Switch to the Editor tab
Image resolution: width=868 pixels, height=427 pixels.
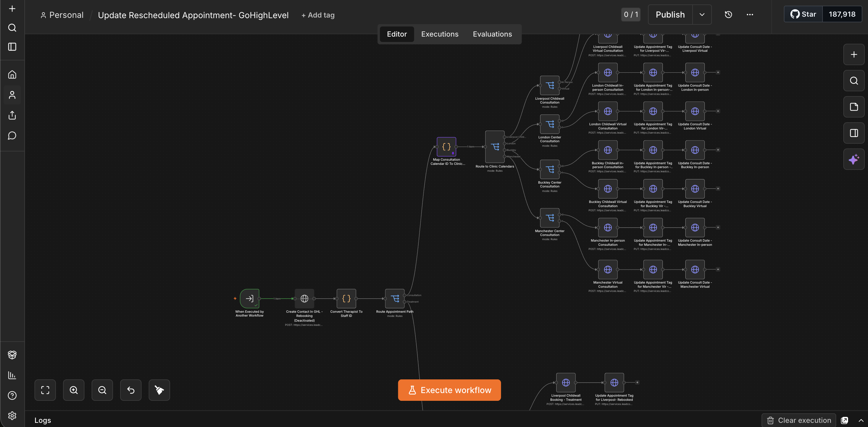click(x=397, y=34)
